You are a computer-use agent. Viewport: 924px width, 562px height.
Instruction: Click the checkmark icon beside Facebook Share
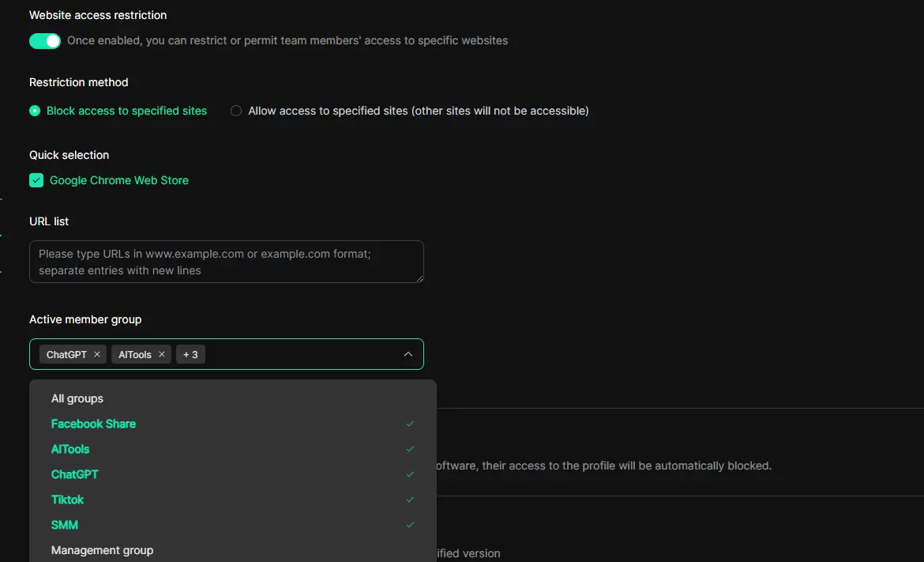[410, 424]
